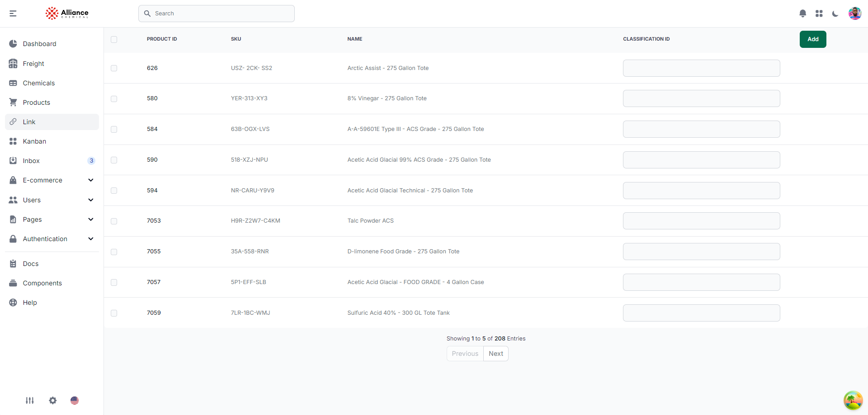Check the row for product 584
The image size is (868, 415).
point(114,130)
